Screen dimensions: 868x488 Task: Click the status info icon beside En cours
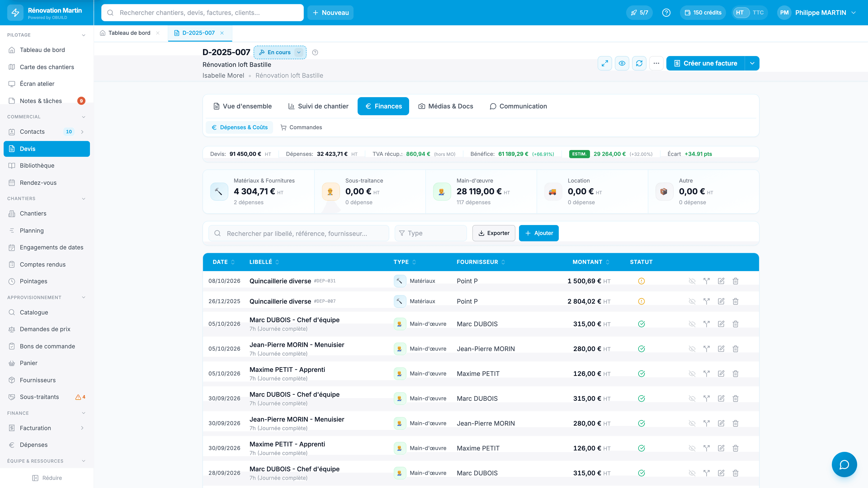[x=315, y=52]
